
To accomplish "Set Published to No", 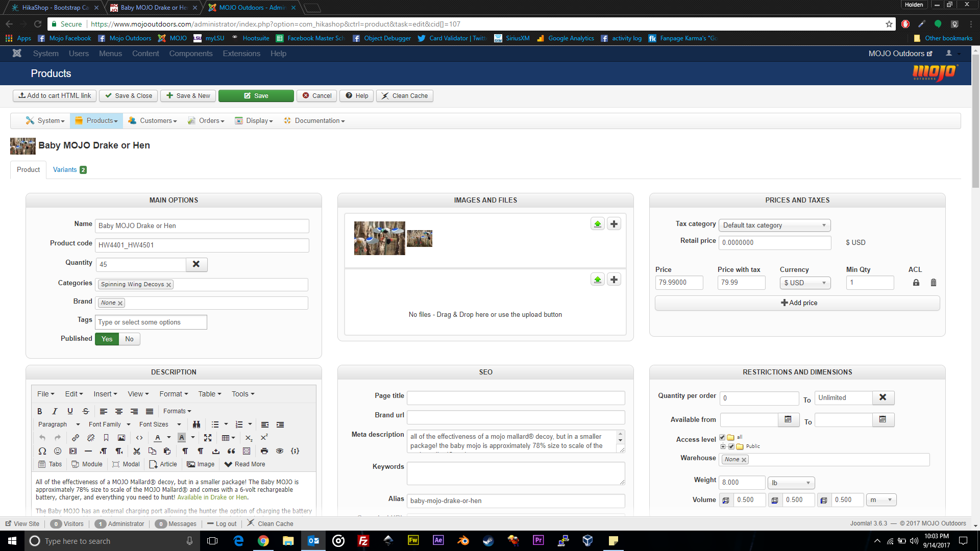I will 129,339.
